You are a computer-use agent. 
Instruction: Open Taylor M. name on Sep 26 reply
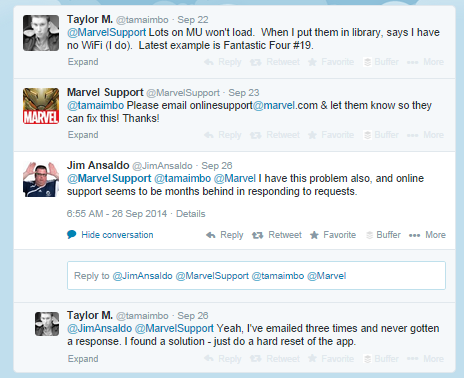click(x=90, y=315)
